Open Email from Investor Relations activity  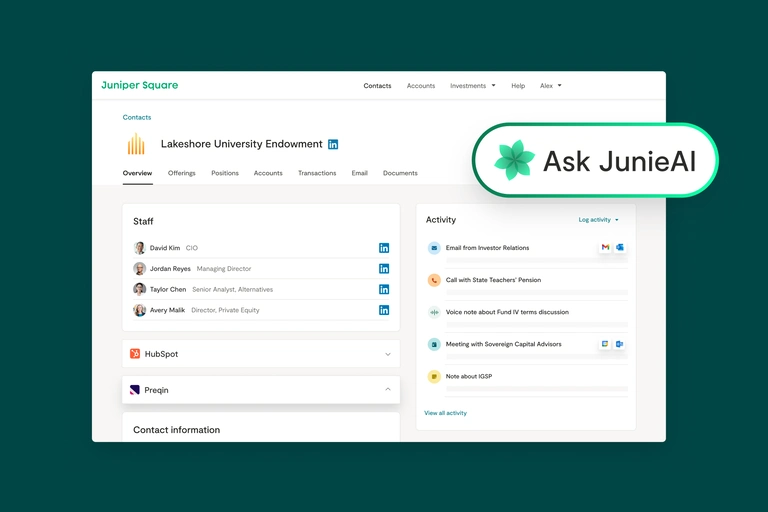[487, 248]
